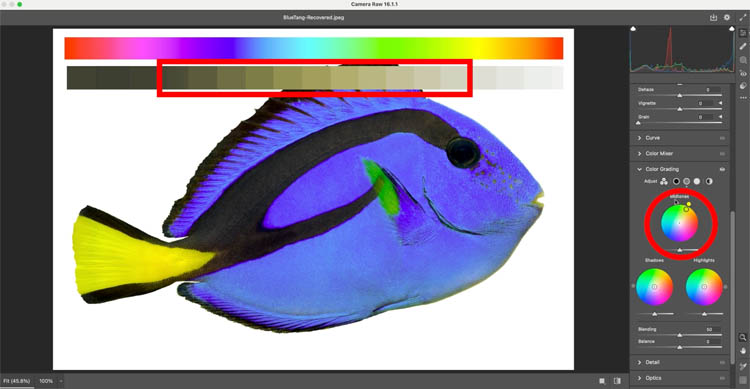Click 100% zoom level button

[46, 381]
